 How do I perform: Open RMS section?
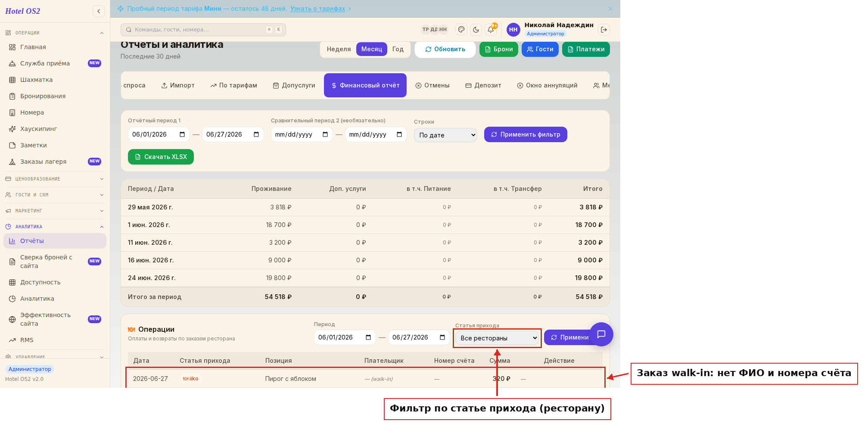55,340
